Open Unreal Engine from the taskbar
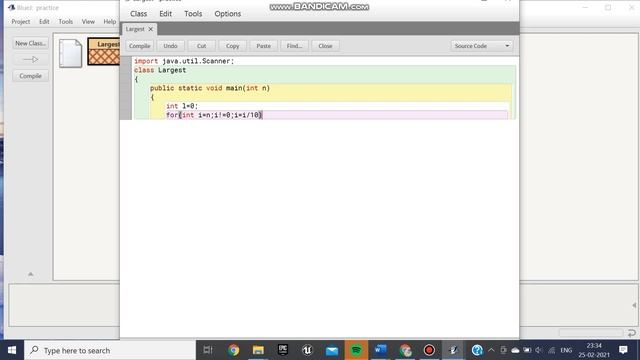Image resolution: width=640 pixels, height=360 pixels. [307, 350]
